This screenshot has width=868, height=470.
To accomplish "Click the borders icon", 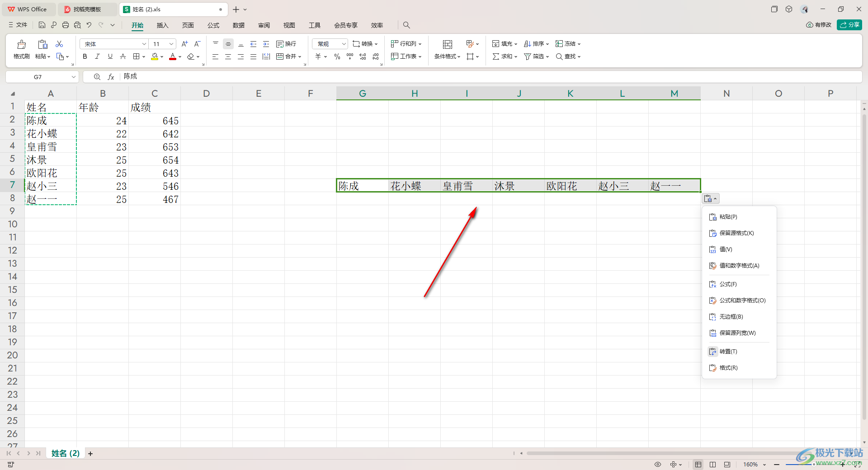I will (137, 56).
